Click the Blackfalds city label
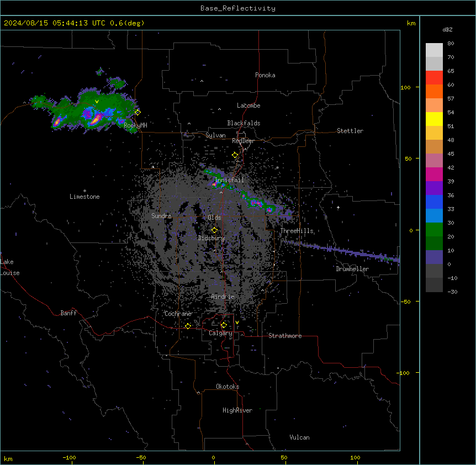The height and width of the screenshot is (465, 476). (244, 123)
